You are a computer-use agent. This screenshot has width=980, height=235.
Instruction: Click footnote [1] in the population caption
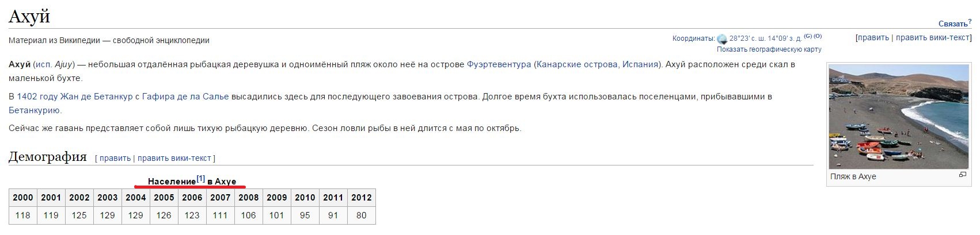200,179
